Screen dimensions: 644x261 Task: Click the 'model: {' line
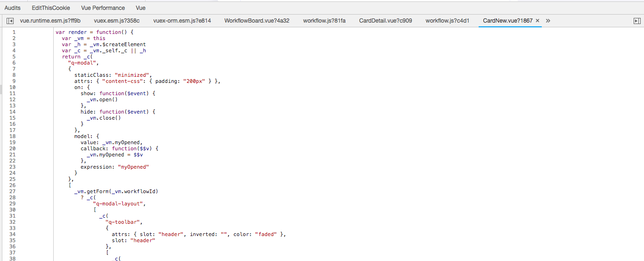point(87,136)
